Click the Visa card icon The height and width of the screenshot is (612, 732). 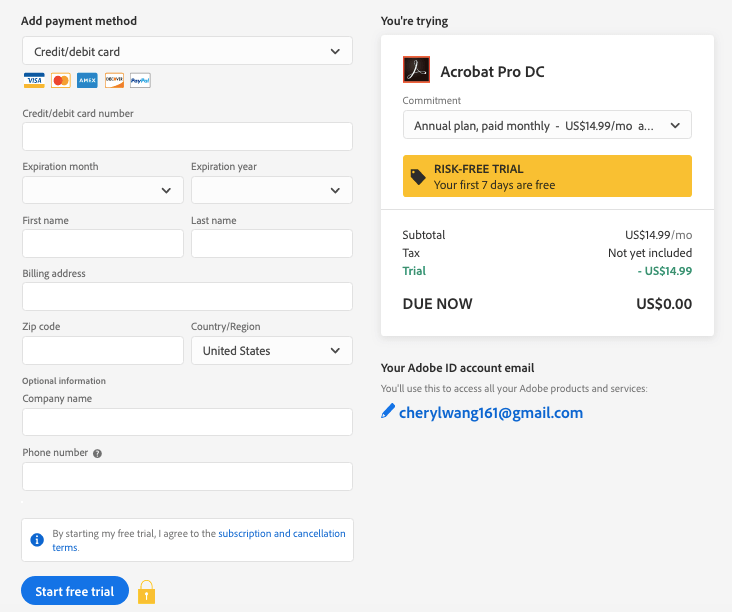tap(34, 80)
